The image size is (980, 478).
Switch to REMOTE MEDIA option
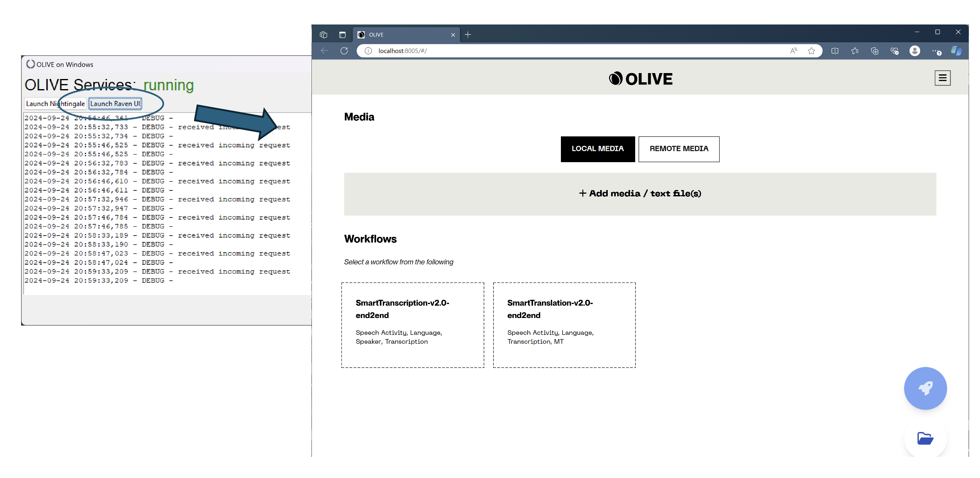(x=678, y=149)
